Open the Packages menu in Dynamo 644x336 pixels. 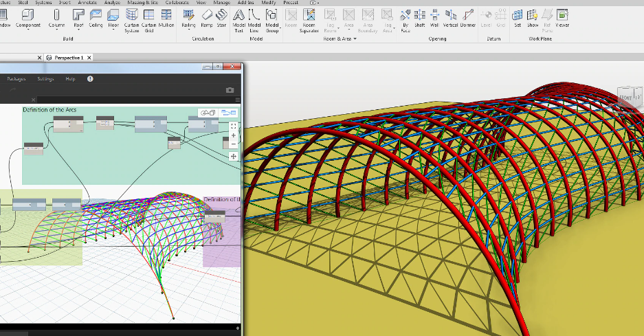(16, 79)
